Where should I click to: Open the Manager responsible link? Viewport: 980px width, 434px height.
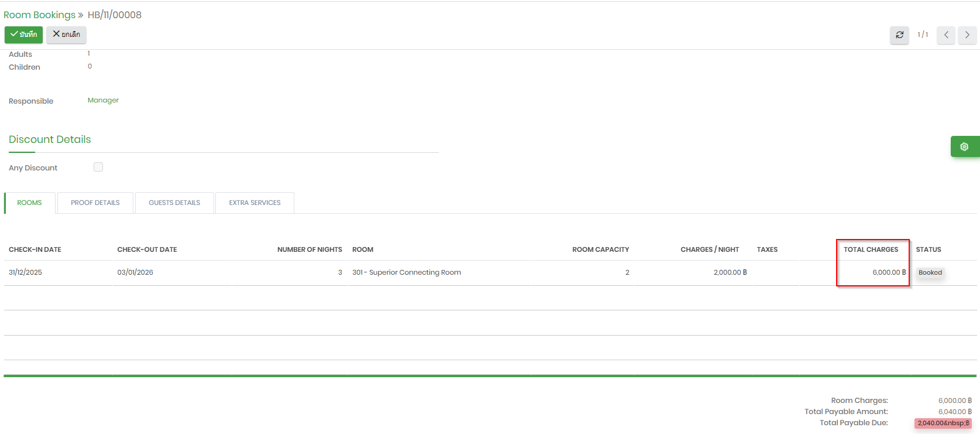click(x=103, y=100)
